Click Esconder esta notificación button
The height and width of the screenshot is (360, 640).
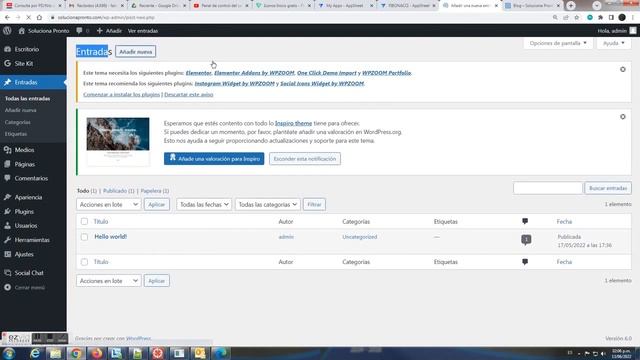305,158
